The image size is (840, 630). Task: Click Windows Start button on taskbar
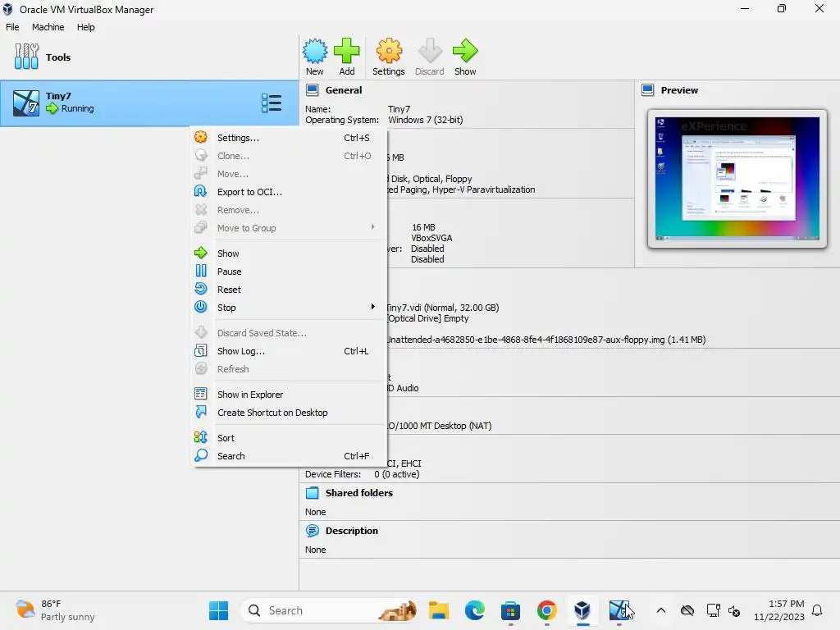click(x=218, y=610)
